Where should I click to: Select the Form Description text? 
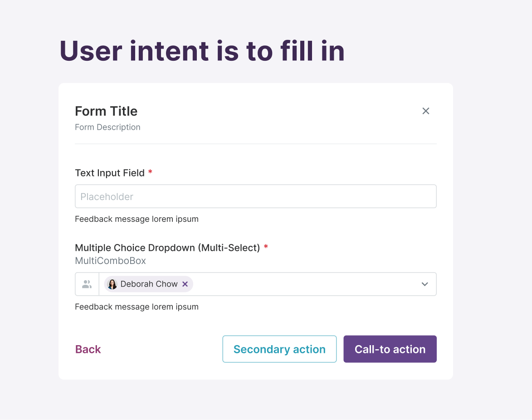pyautogui.click(x=107, y=127)
